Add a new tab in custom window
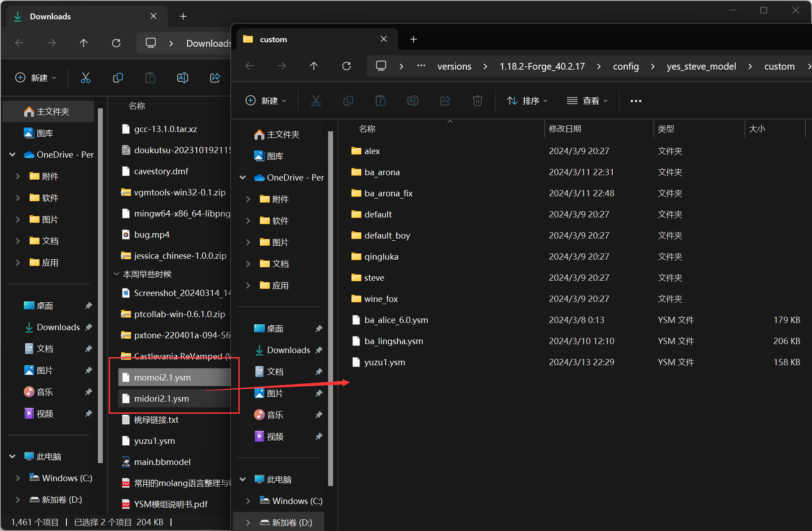Viewport: 812px width, 531px height. click(413, 40)
